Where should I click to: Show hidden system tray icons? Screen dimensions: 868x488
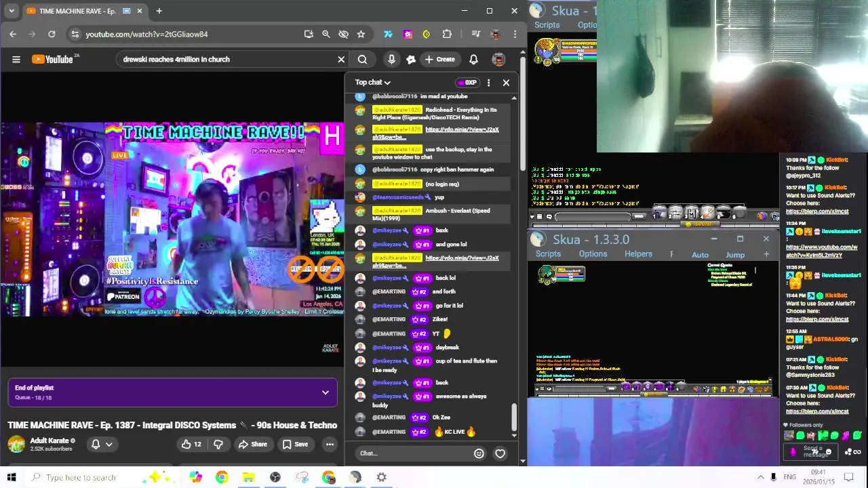[760, 477]
